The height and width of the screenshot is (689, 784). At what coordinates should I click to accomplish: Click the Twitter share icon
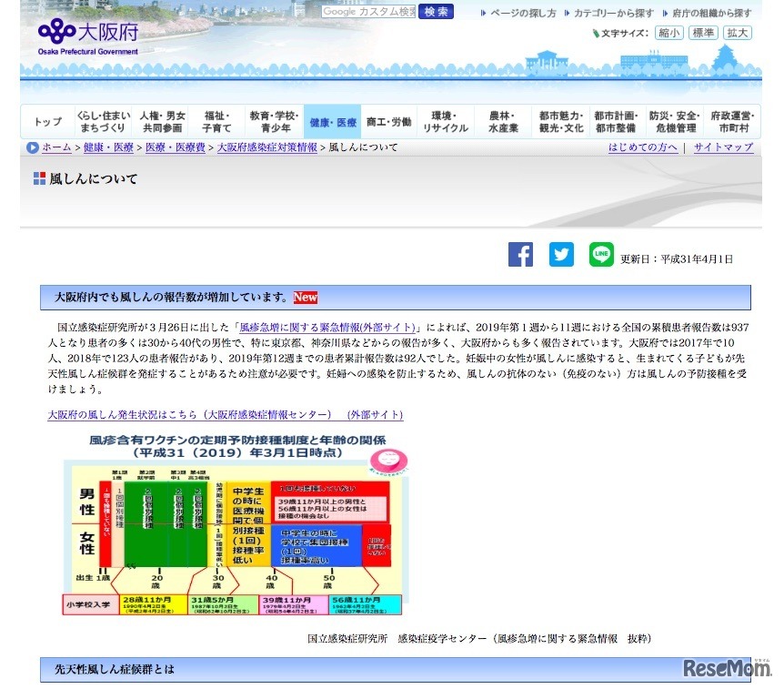point(561,255)
